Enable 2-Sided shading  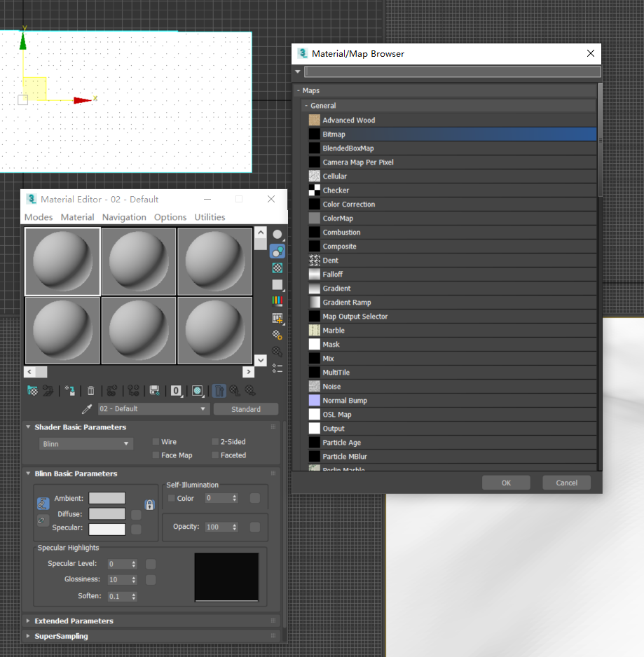pos(215,441)
